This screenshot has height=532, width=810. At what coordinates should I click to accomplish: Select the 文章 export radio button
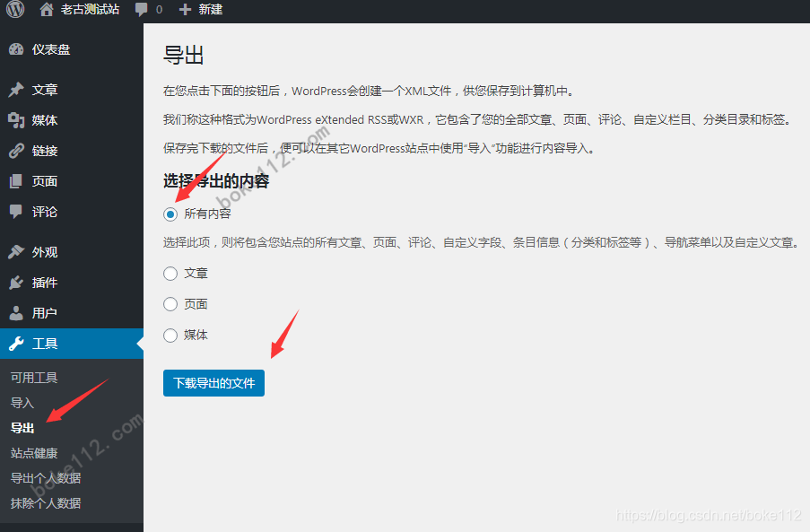(x=170, y=274)
